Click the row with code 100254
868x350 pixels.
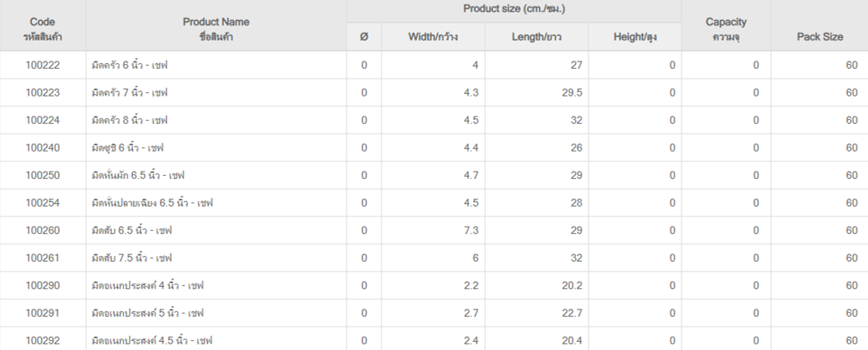click(434, 203)
